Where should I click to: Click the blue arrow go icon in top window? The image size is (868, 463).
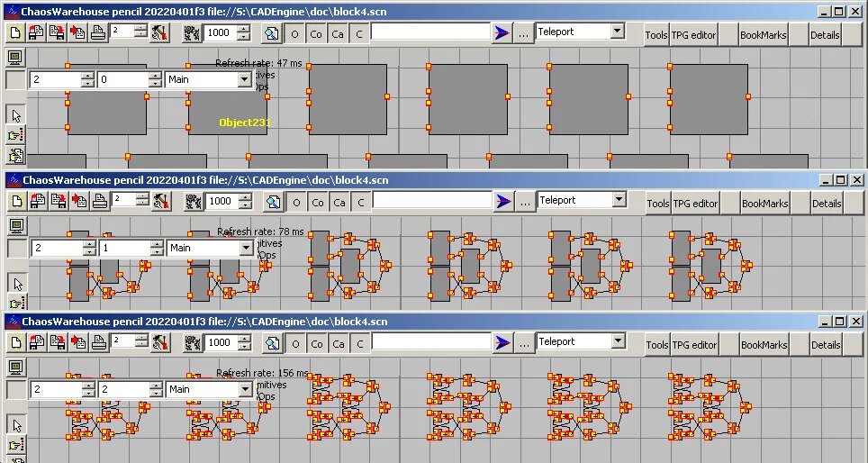click(x=502, y=33)
